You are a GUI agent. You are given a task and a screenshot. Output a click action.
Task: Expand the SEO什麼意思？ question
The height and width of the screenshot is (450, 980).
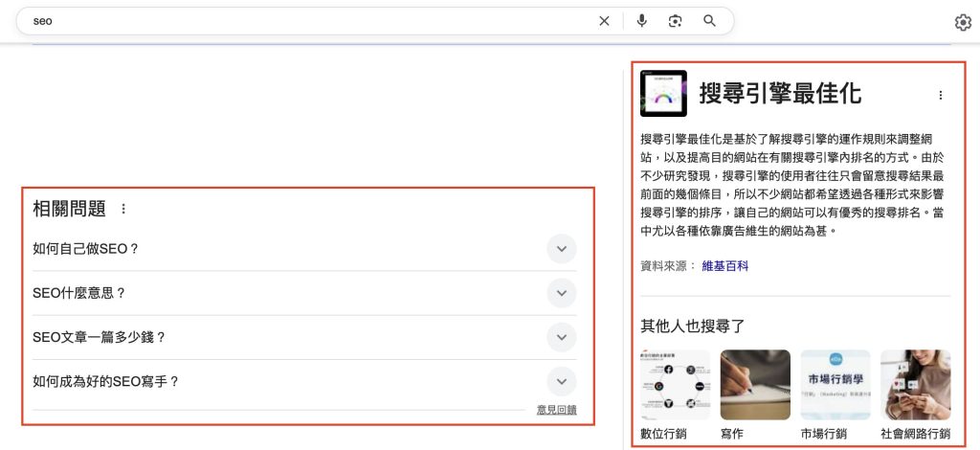[x=562, y=293]
